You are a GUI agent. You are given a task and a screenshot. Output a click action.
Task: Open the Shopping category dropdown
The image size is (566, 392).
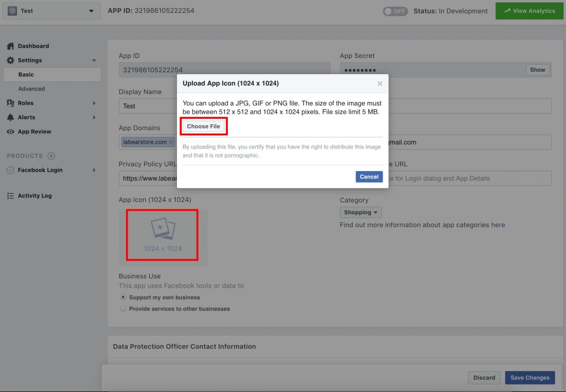[x=360, y=213]
